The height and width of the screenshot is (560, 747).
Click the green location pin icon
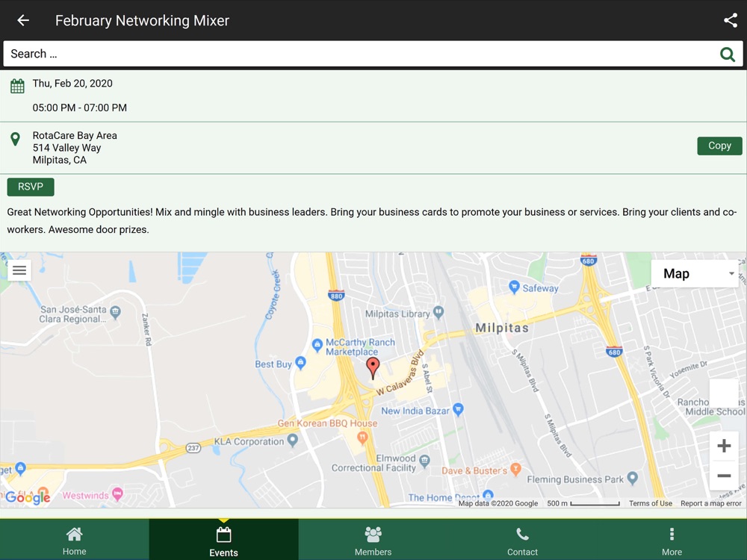pyautogui.click(x=15, y=139)
